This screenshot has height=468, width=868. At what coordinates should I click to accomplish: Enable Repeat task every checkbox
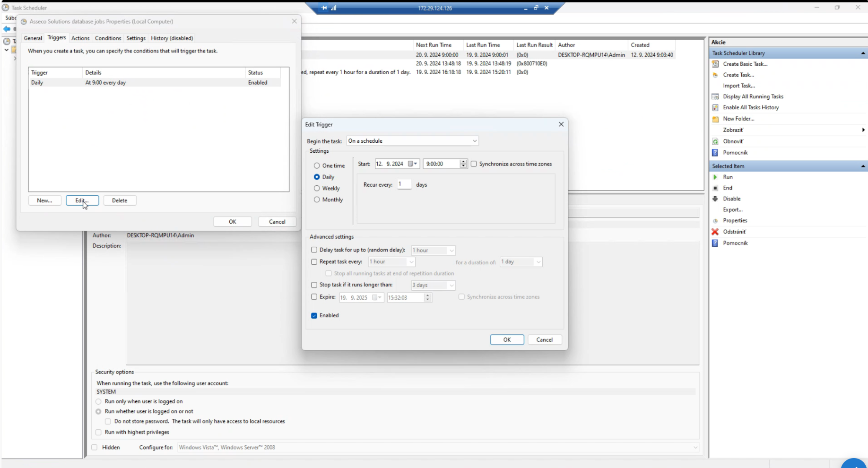pyautogui.click(x=314, y=261)
